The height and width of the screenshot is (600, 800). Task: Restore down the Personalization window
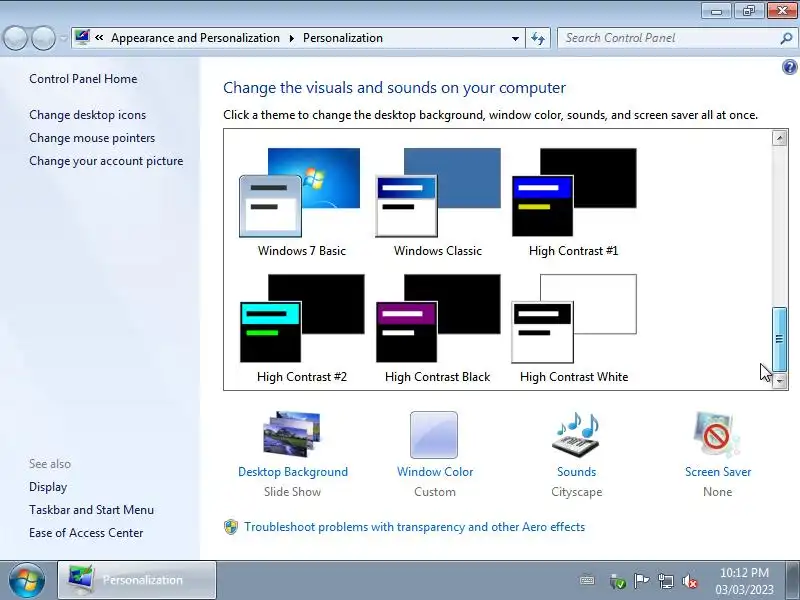pos(748,10)
